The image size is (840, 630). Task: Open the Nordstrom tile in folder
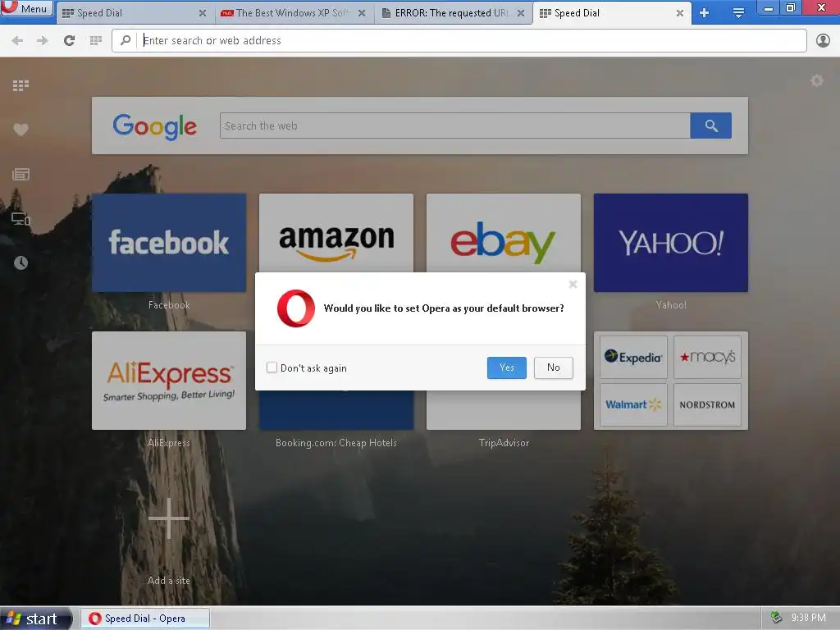707,404
